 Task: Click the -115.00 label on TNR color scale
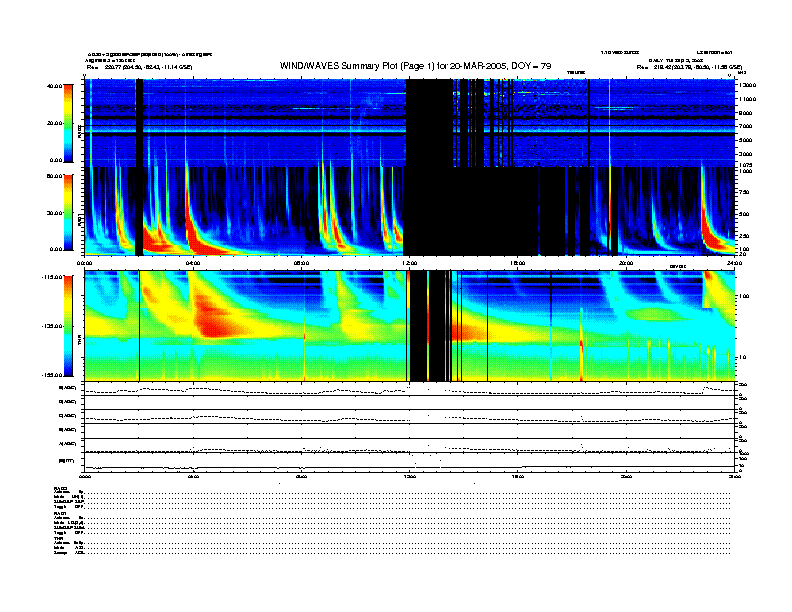point(52,277)
